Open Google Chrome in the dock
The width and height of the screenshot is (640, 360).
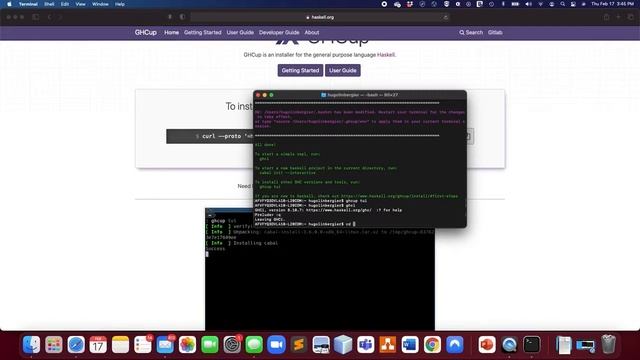tap(432, 345)
